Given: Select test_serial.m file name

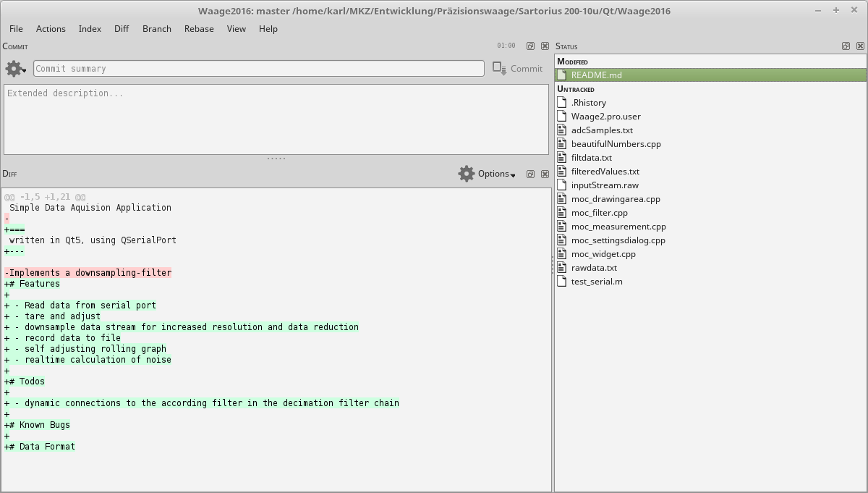Looking at the screenshot, I should 597,281.
